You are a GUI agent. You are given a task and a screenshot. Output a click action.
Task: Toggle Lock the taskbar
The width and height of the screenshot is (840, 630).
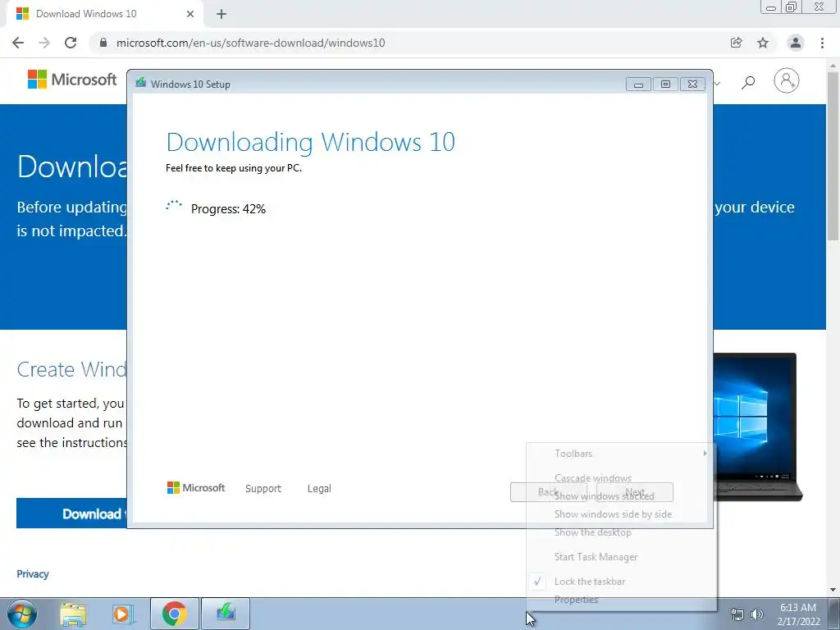coord(622,582)
